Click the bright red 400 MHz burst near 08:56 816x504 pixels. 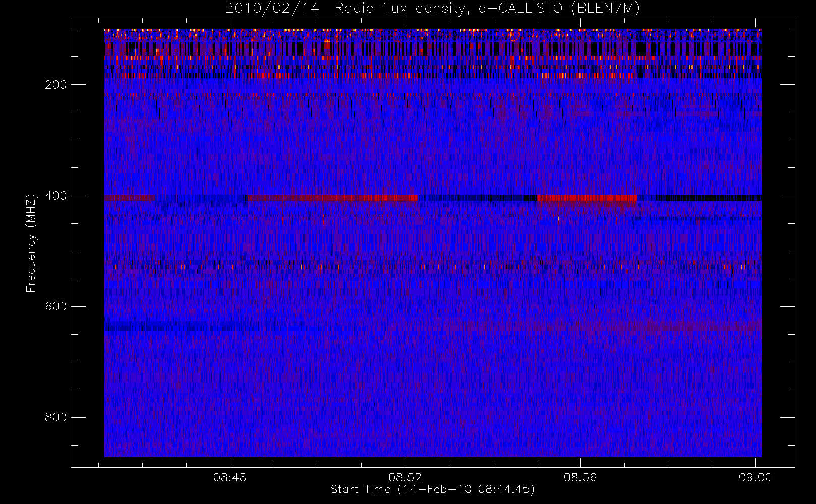tap(587, 198)
